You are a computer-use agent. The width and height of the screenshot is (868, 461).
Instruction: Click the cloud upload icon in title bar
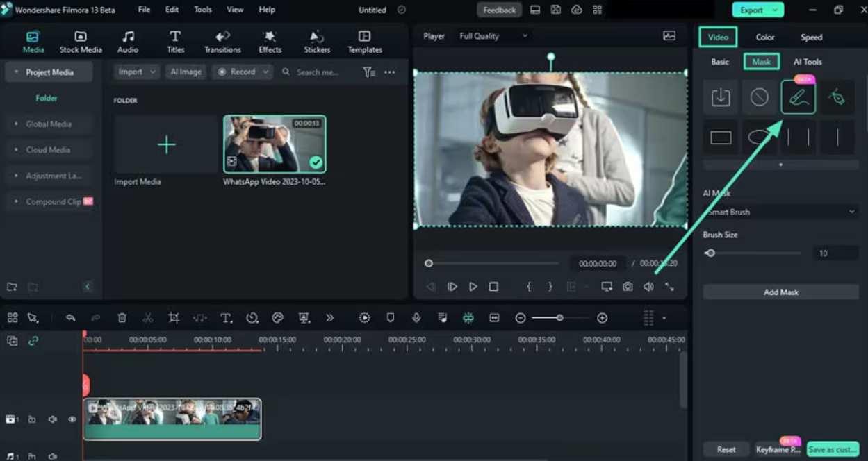pyautogui.click(x=576, y=10)
